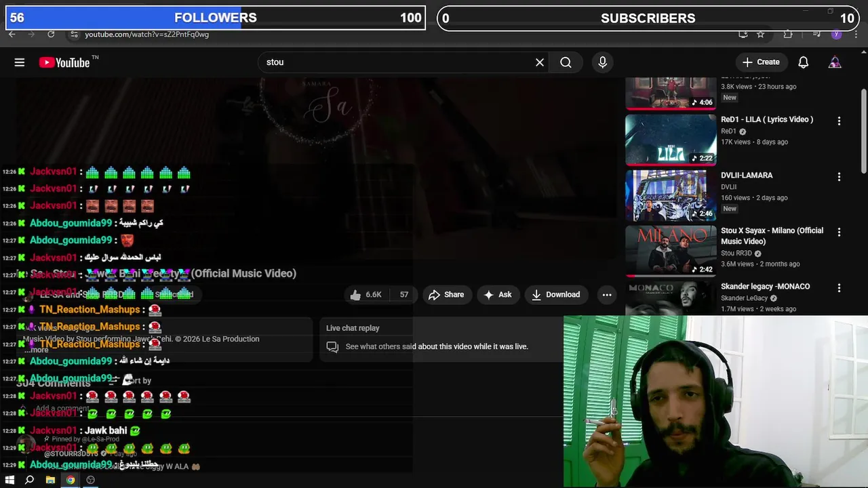Click '160 views · 2 days ago' text
The height and width of the screenshot is (488, 868).
pyautogui.click(x=754, y=198)
